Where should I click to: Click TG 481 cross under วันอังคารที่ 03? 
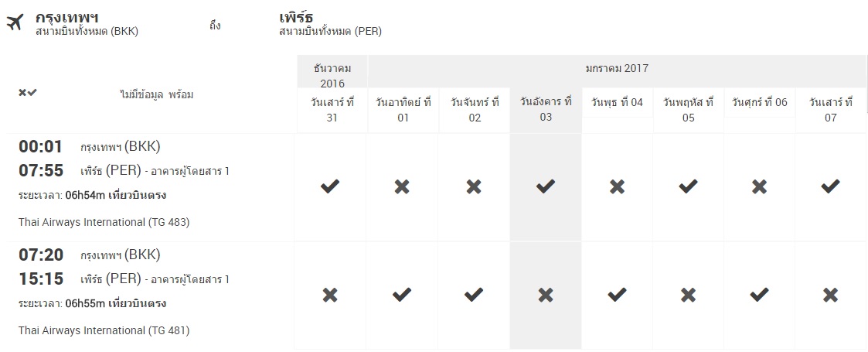[x=546, y=294]
